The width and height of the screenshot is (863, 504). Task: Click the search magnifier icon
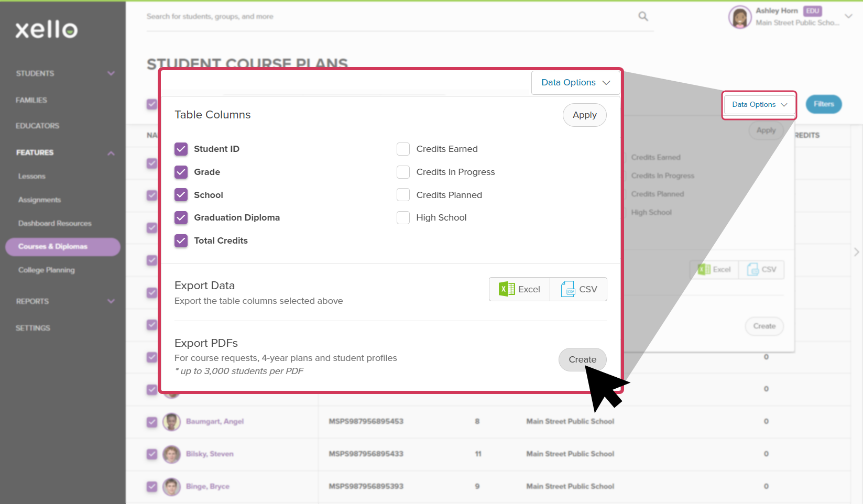point(643,17)
